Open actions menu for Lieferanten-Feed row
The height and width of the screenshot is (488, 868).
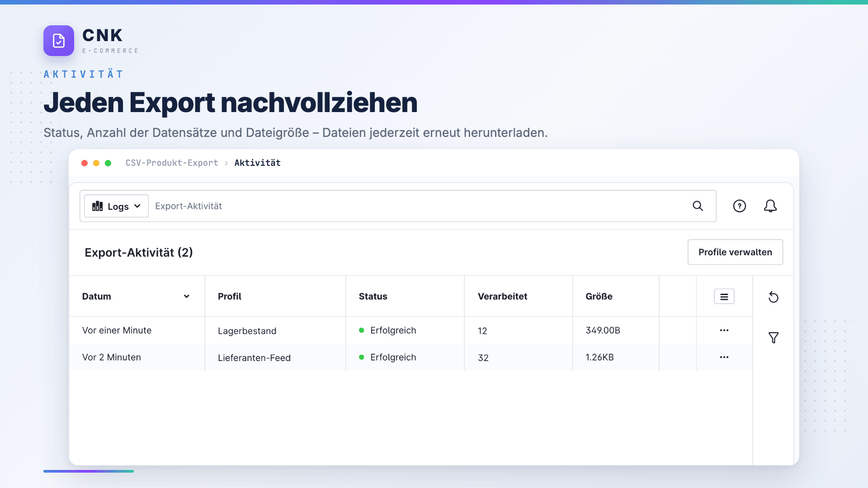724,357
